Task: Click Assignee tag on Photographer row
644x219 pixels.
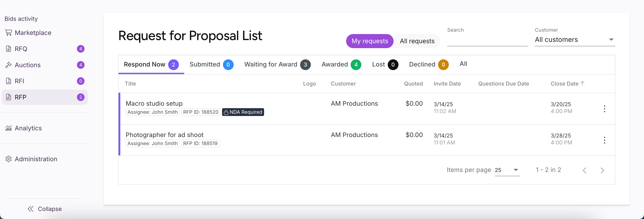Action: 153,143
